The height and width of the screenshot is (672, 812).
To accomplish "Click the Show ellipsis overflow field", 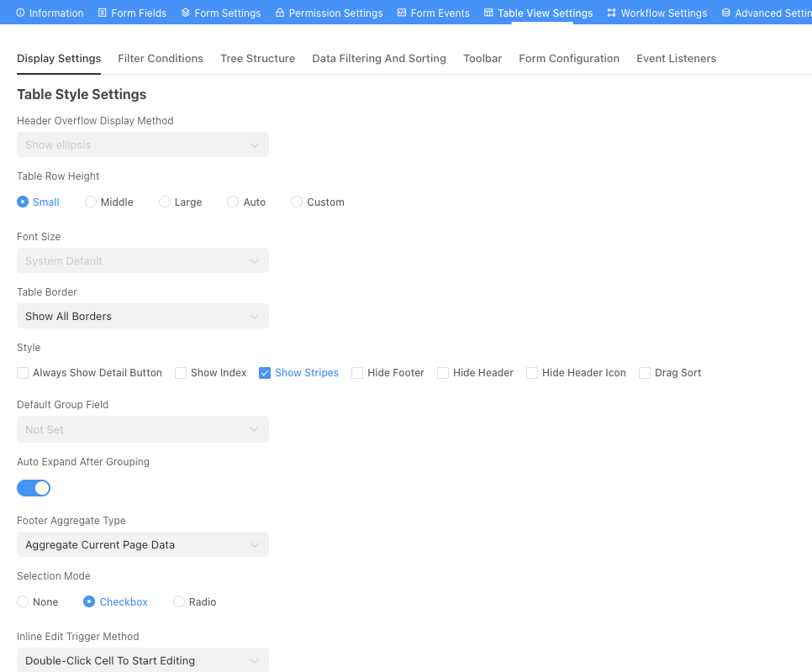I will (x=142, y=144).
